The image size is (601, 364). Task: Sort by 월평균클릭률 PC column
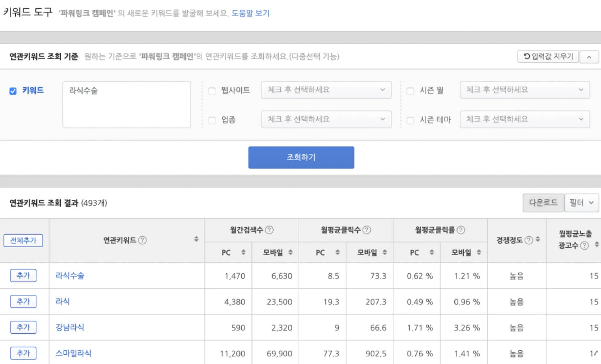432,252
